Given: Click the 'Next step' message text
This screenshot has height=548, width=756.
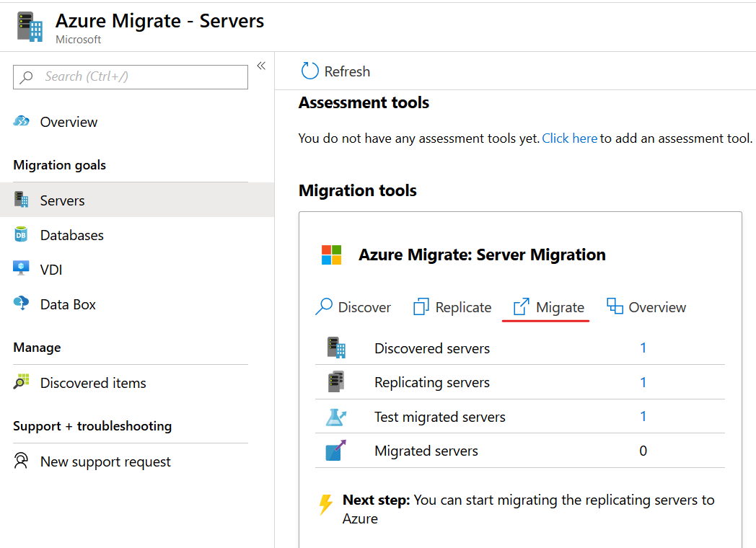Looking at the screenshot, I should tap(529, 510).
